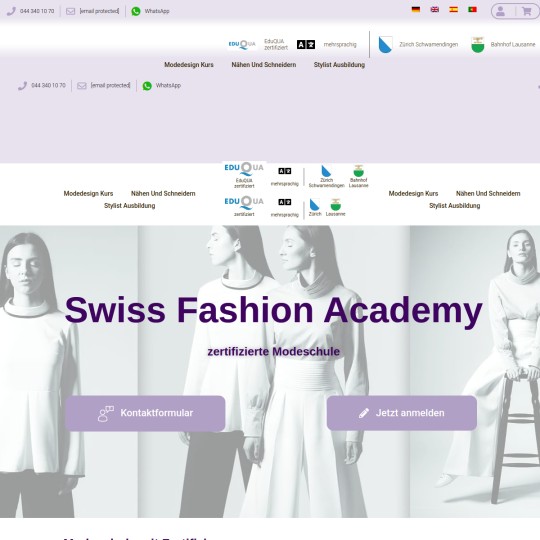Open Nähen Und Schneidern in left lower menu
The width and height of the screenshot is (540, 540).
coord(163,194)
